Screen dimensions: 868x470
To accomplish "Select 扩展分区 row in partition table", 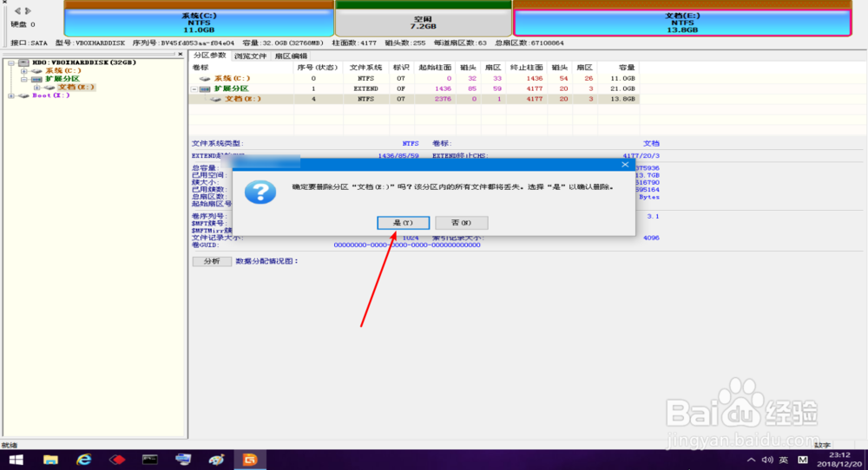I will click(x=415, y=88).
